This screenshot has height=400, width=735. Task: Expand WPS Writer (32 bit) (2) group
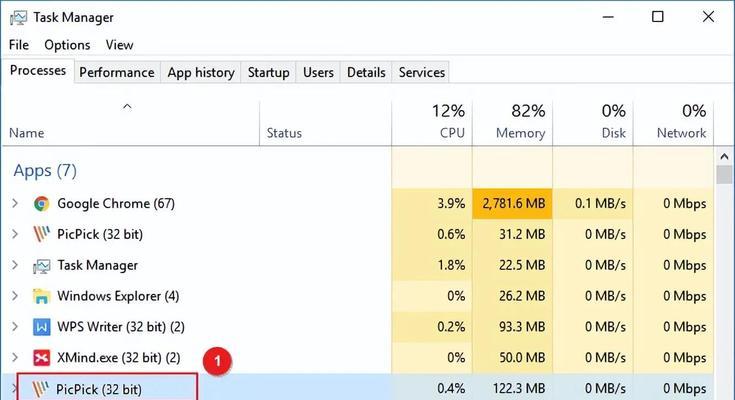(15, 327)
